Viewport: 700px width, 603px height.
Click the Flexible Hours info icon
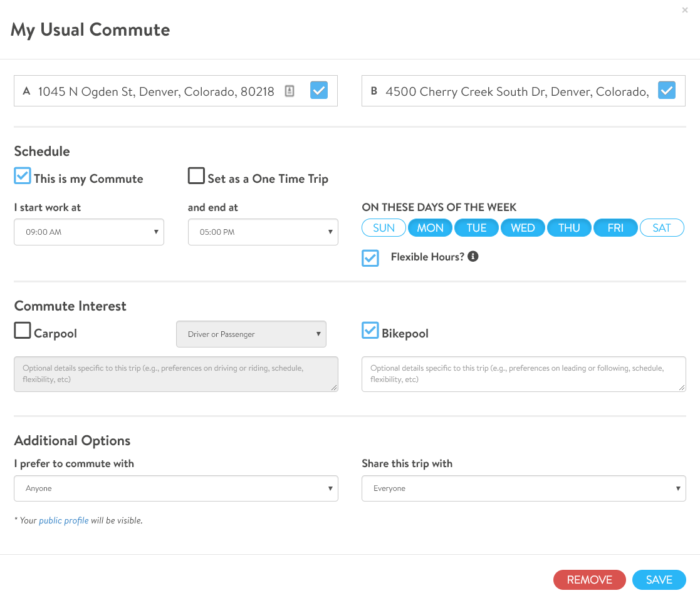(473, 257)
